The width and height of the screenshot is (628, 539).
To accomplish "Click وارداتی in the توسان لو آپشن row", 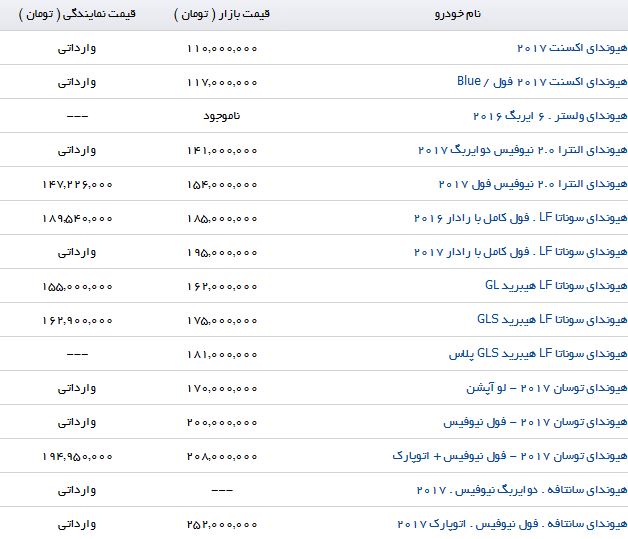I will pos(77,388).
